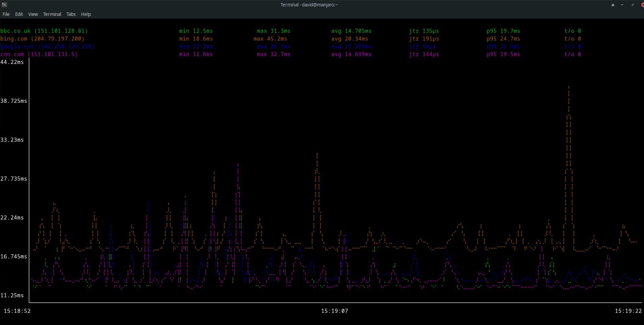Click the terminal icon in title bar
This screenshot has height=325, width=644.
point(4,4)
